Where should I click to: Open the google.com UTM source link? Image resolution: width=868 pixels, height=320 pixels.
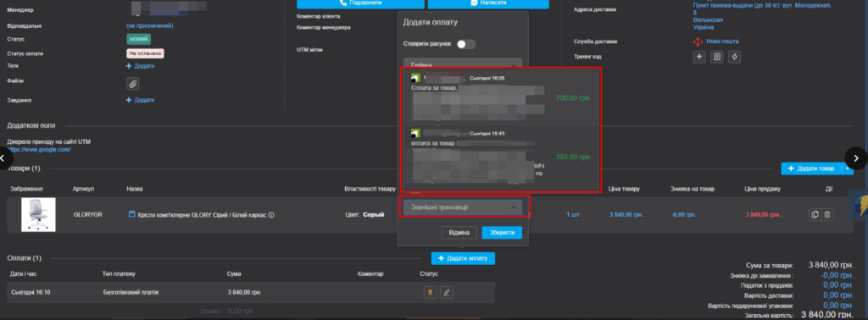39,150
